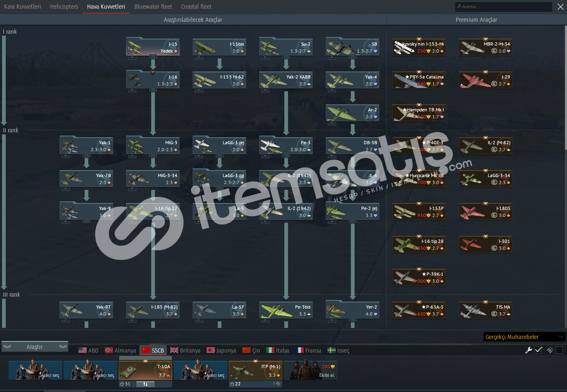Click the Arama search field
Image resolution: width=567 pixels, height=392 pixels.
(x=504, y=7)
